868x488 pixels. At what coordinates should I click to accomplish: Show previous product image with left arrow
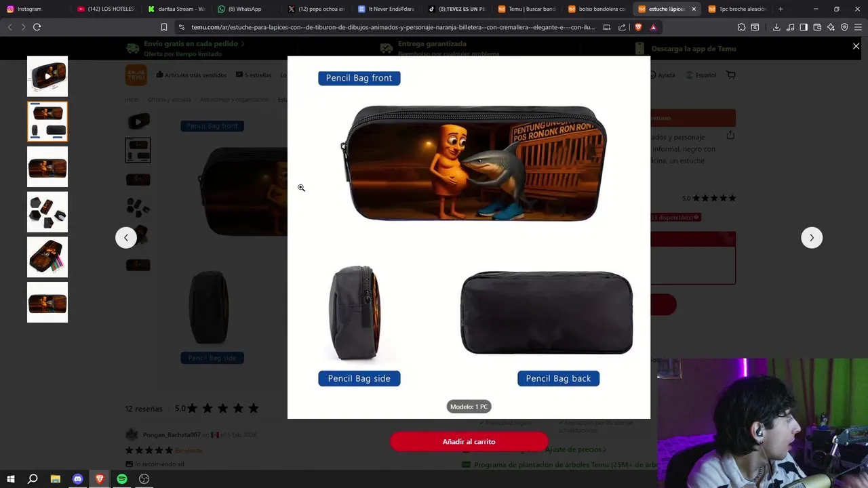pyautogui.click(x=125, y=237)
